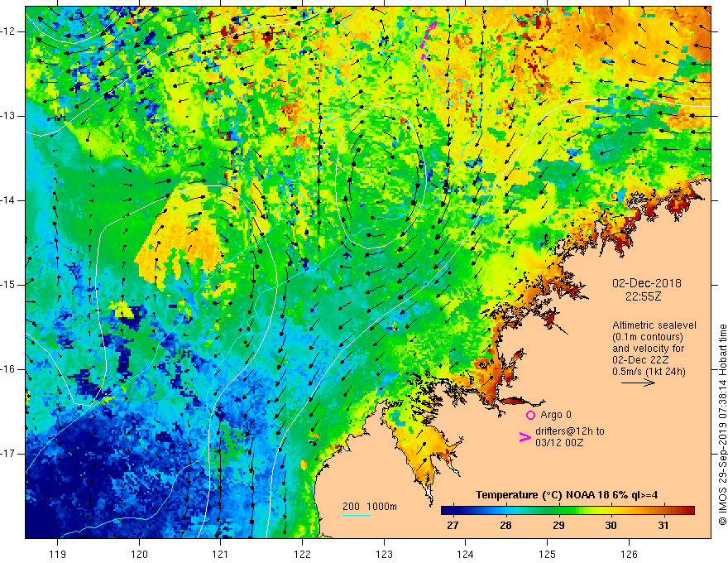Click the IMOS copyright timestamp text

coord(722,425)
